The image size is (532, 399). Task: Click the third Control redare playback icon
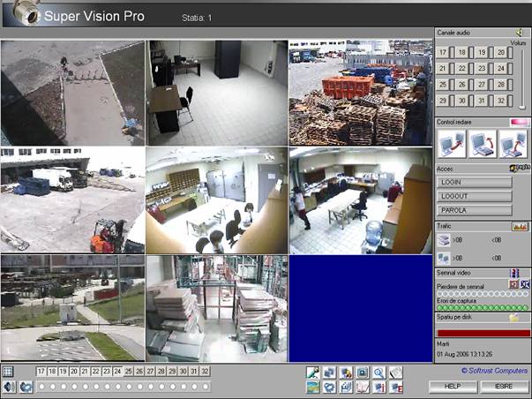click(513, 143)
